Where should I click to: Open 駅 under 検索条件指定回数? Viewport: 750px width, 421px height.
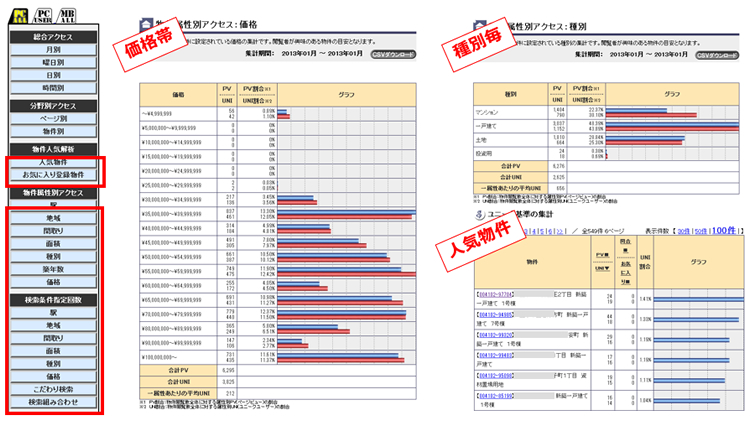53,313
